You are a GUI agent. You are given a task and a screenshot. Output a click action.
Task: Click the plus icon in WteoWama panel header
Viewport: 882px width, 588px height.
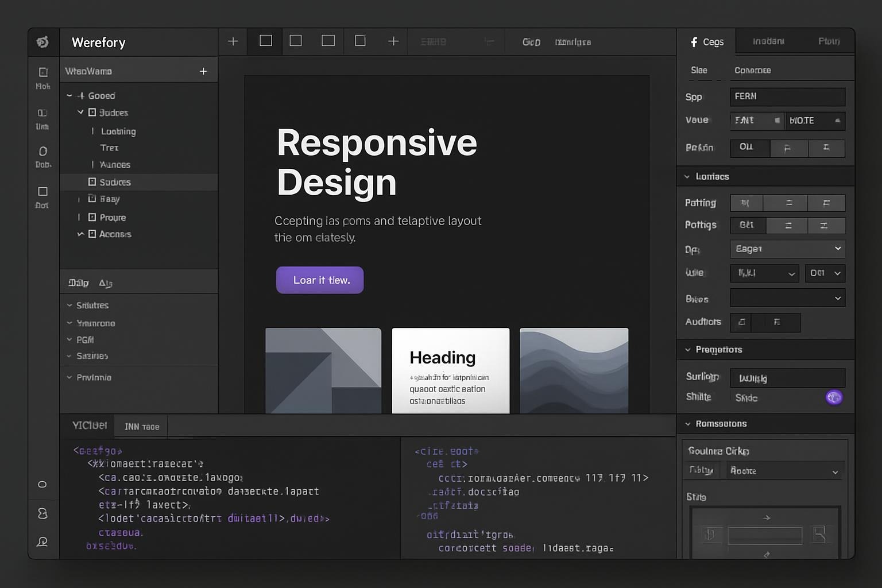[x=203, y=71]
